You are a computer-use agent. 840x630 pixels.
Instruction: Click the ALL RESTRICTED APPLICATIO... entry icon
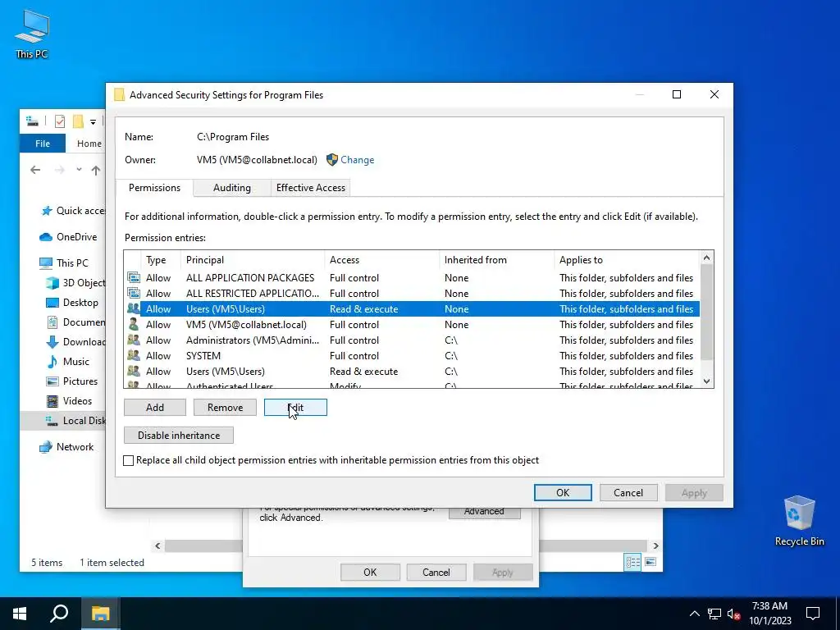(134, 293)
